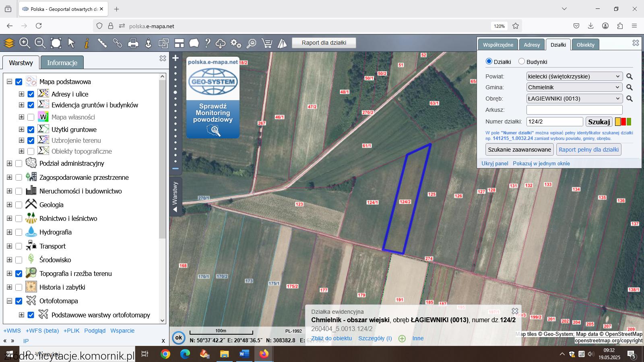Click the full extent zoom icon

click(56, 43)
